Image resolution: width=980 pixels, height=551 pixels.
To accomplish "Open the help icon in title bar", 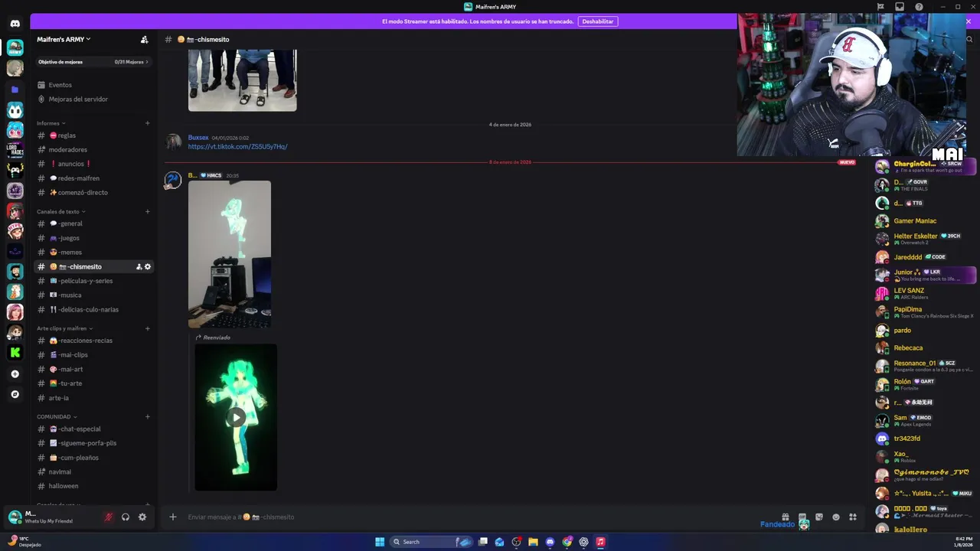I will (x=919, y=7).
